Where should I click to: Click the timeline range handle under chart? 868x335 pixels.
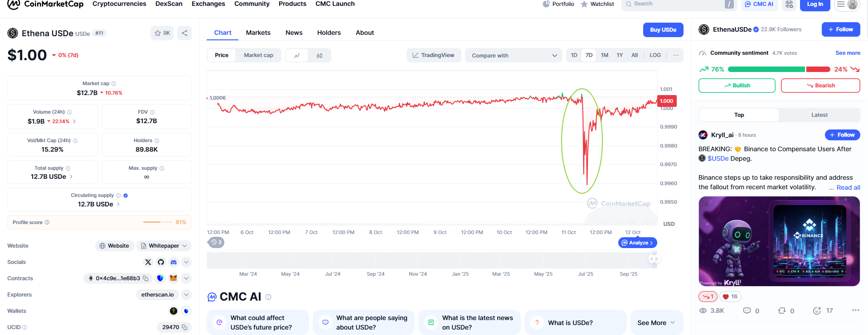[654, 259]
